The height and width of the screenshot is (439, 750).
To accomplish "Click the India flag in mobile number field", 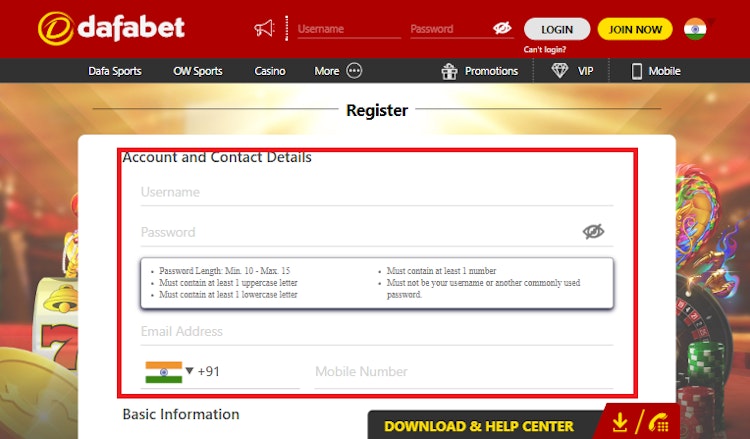I will (164, 372).
